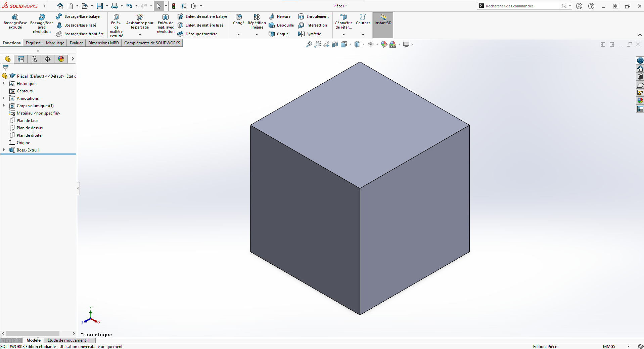
Task: Select Bossage/Base extrudé tool
Action: pyautogui.click(x=15, y=22)
